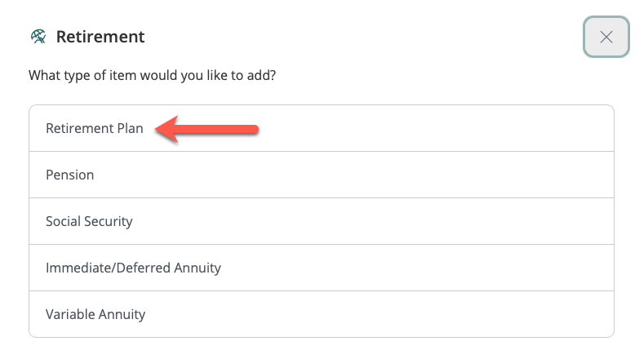
Task: Click the Retirement umbrella icon
Action: [38, 37]
